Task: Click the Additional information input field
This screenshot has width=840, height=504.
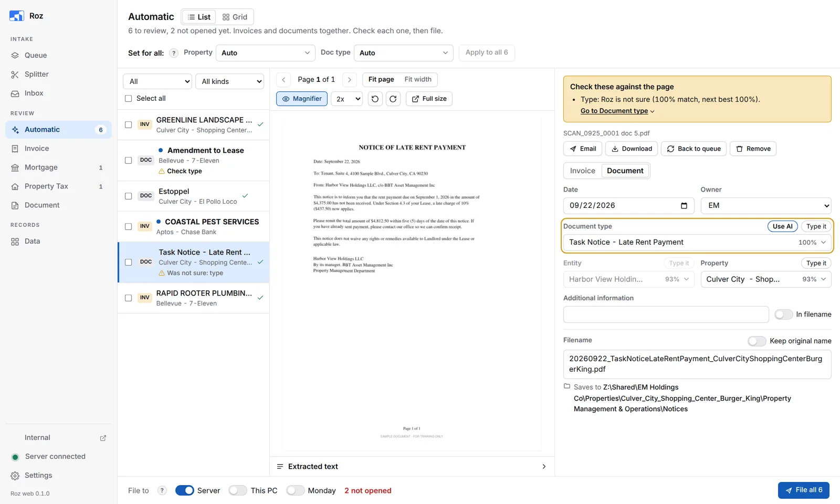Action: (666, 314)
